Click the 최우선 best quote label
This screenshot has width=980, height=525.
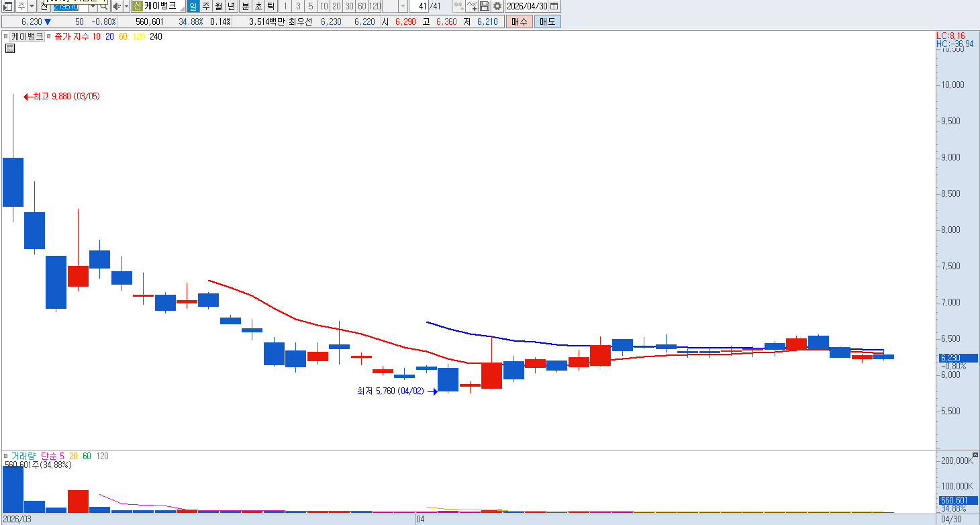point(300,21)
